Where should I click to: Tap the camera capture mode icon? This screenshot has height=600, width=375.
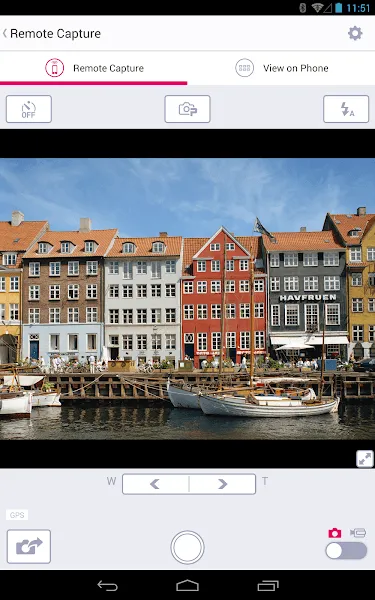(x=188, y=109)
